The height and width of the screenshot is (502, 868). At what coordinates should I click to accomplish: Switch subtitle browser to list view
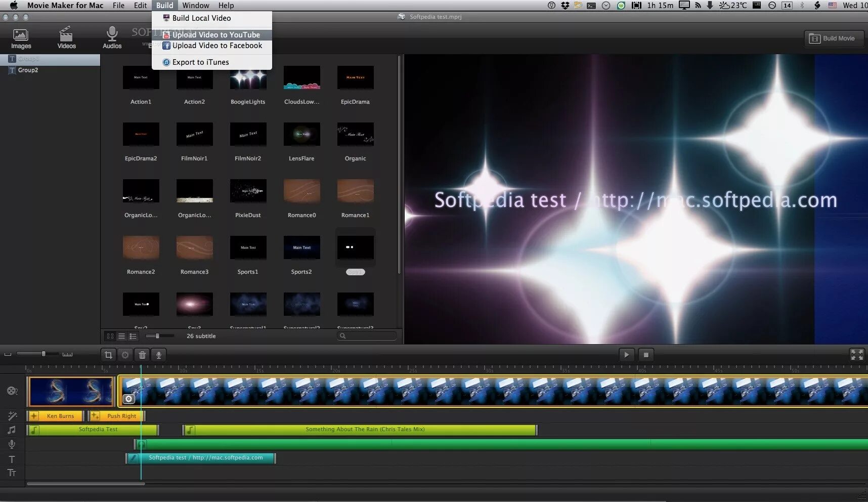coord(121,336)
